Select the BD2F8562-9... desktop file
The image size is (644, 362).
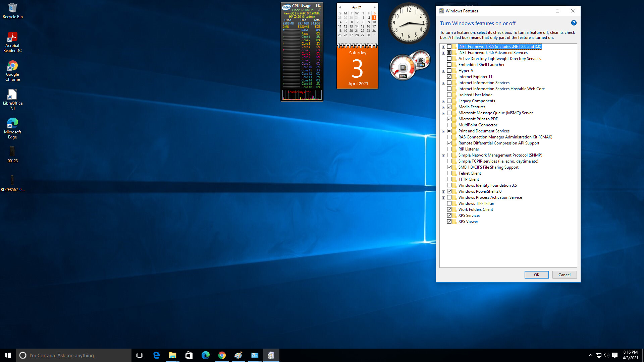coord(12,184)
